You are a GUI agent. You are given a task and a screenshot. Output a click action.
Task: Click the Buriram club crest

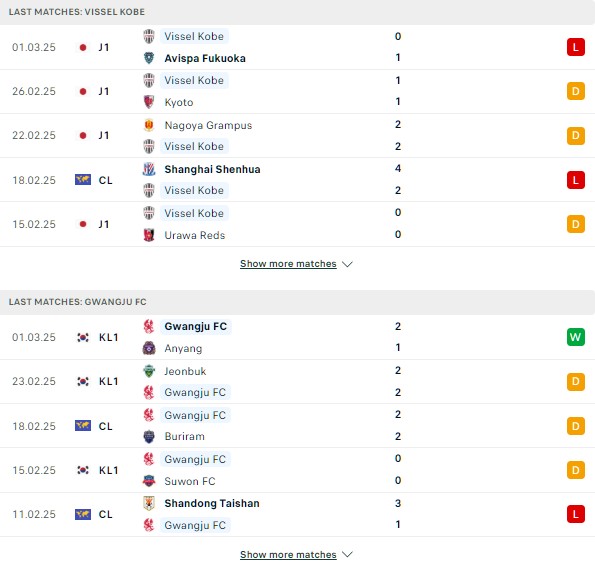point(149,436)
